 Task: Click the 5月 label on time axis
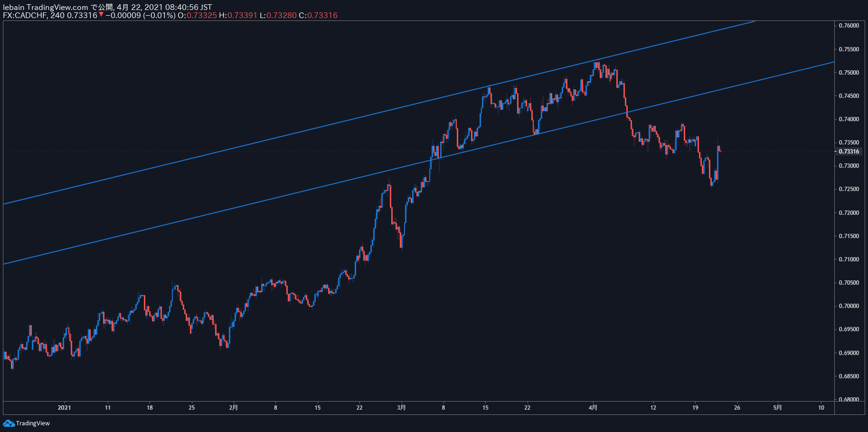pyautogui.click(x=777, y=407)
